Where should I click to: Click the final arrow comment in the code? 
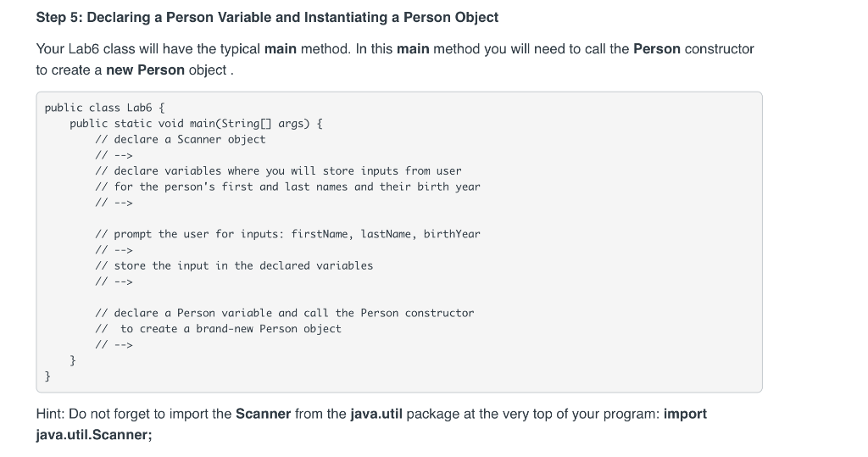click(x=114, y=344)
